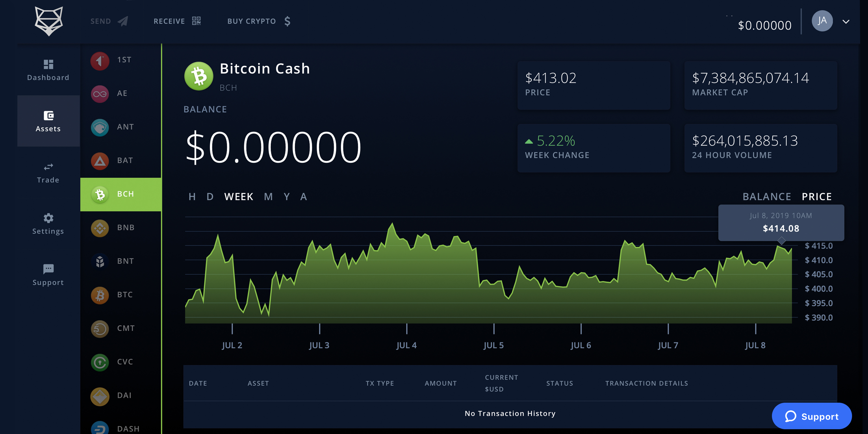Open the Dashboard sidebar icon
Screen dimensions: 868x434
coord(48,64)
